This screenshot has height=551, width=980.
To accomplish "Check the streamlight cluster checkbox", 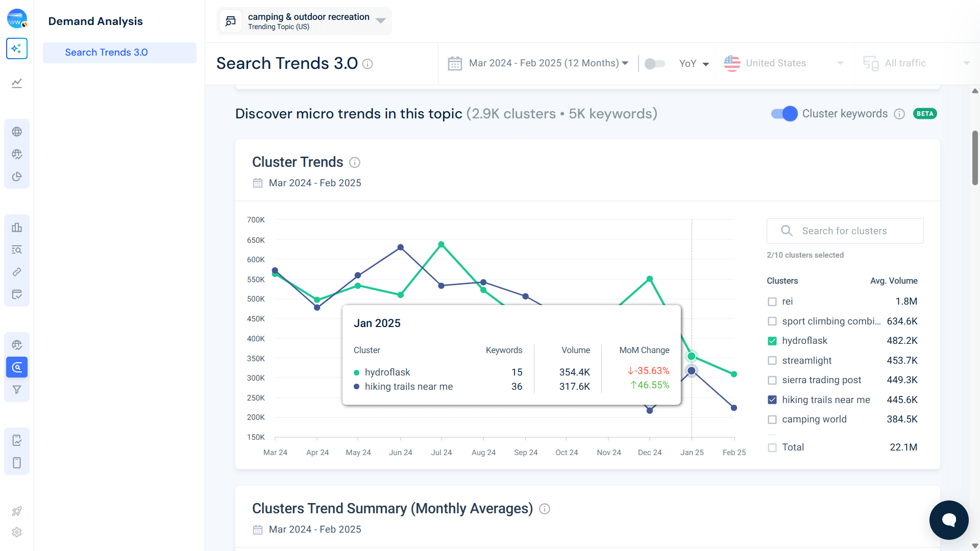I will tap(772, 360).
